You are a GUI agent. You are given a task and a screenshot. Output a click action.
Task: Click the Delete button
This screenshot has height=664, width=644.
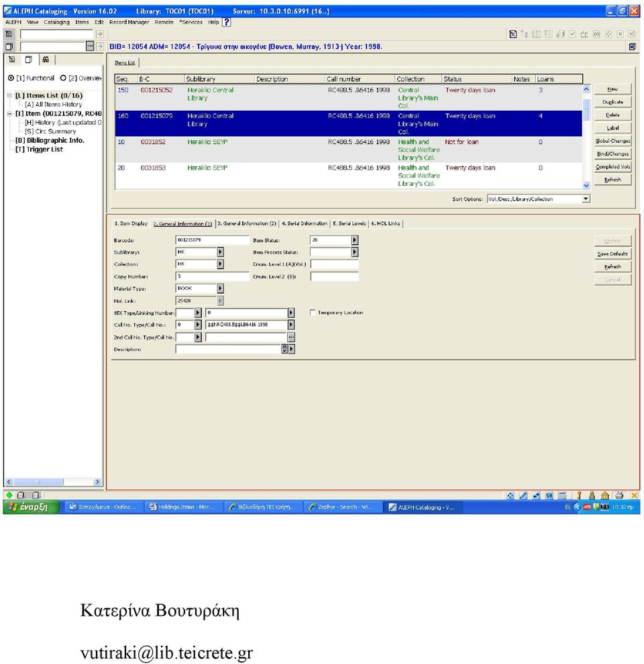click(612, 115)
